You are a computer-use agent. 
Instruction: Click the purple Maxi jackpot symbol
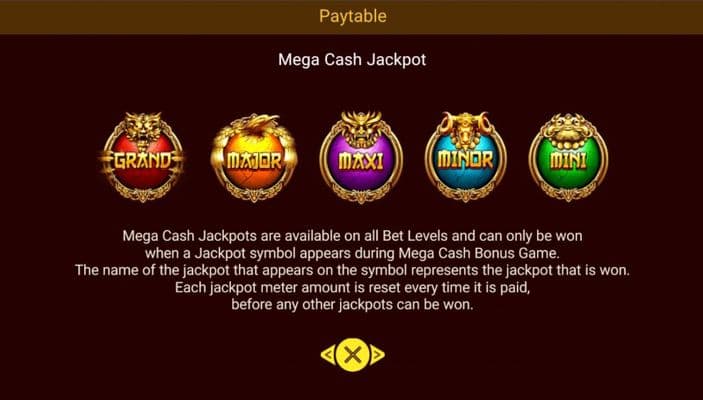pos(361,157)
